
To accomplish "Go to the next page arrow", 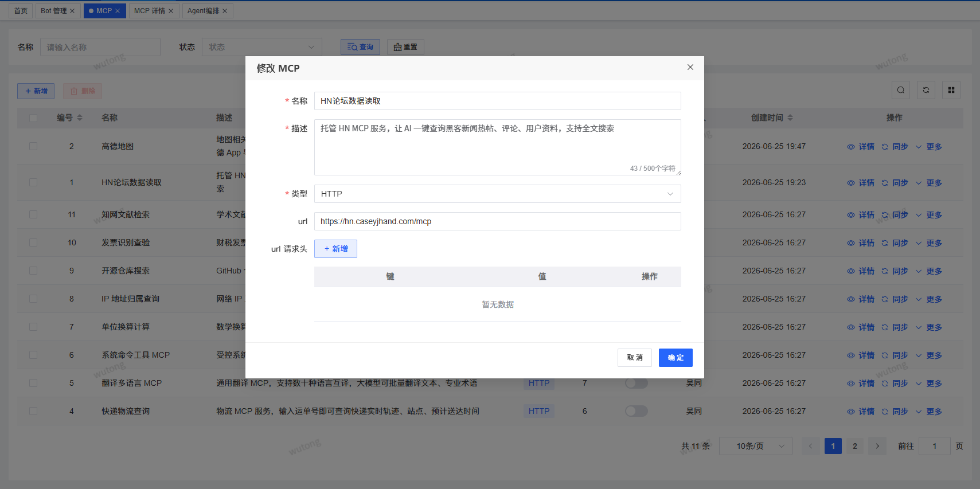I will point(877,446).
